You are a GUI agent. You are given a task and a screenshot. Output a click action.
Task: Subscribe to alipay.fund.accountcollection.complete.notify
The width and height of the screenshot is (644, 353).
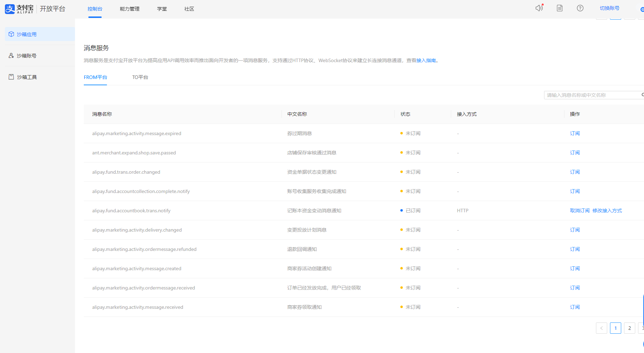click(x=575, y=191)
